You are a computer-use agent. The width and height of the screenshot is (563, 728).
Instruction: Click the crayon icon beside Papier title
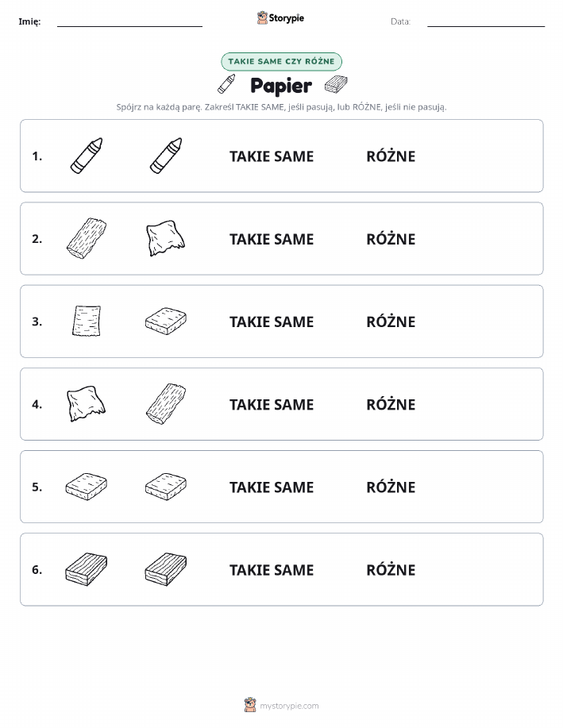pyautogui.click(x=226, y=84)
